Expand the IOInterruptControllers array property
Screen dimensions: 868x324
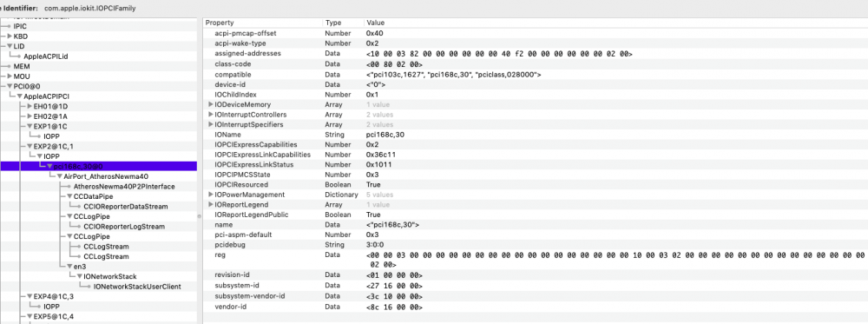(x=210, y=114)
